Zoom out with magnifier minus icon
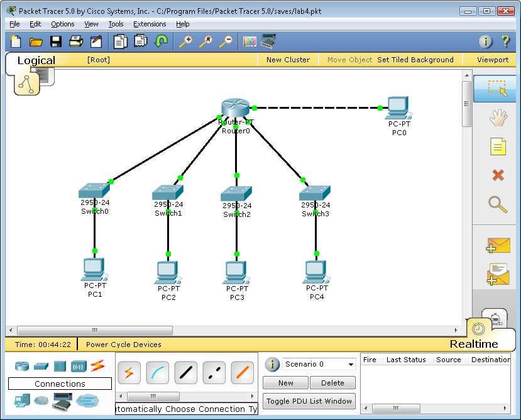This screenshot has height=420, width=521. (x=226, y=41)
